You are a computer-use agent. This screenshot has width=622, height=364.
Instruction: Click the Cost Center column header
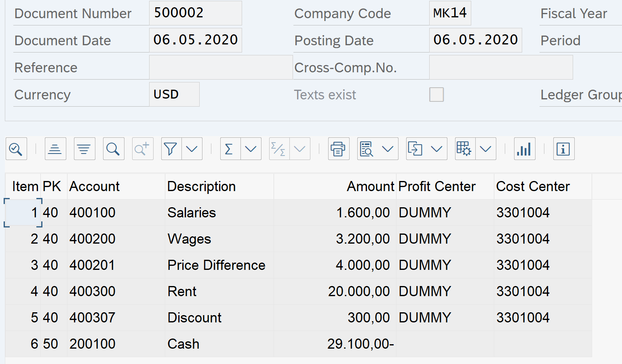[533, 186]
